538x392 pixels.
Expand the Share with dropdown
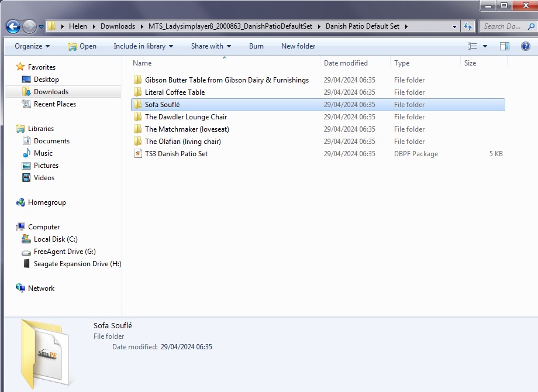(211, 46)
